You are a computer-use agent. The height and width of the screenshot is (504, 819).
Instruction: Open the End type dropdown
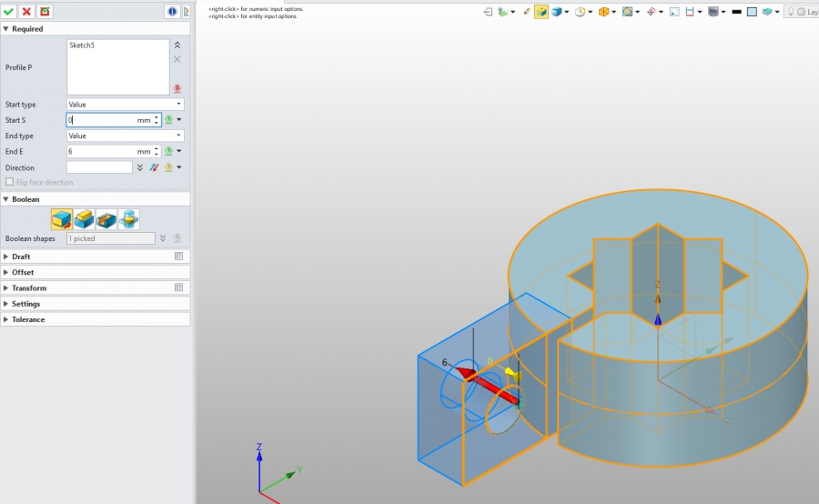point(125,136)
